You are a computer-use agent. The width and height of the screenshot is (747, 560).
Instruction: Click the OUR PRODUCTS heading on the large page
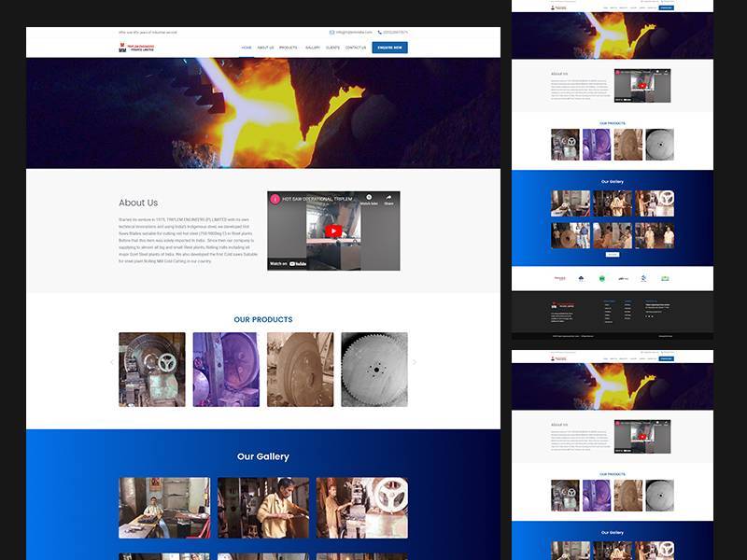click(263, 319)
